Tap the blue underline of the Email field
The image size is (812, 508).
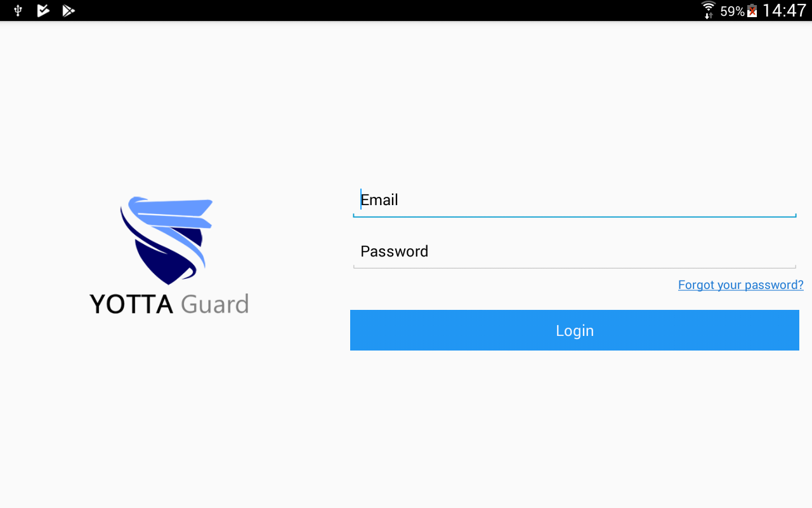575,216
